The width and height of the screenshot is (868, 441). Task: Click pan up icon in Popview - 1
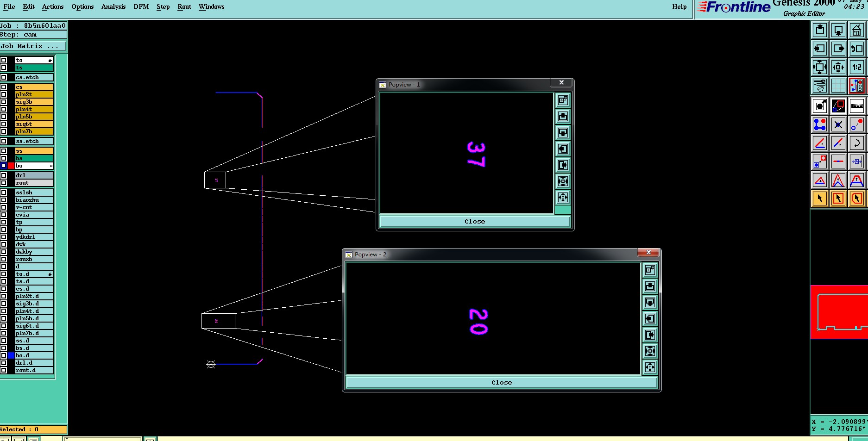(x=563, y=116)
